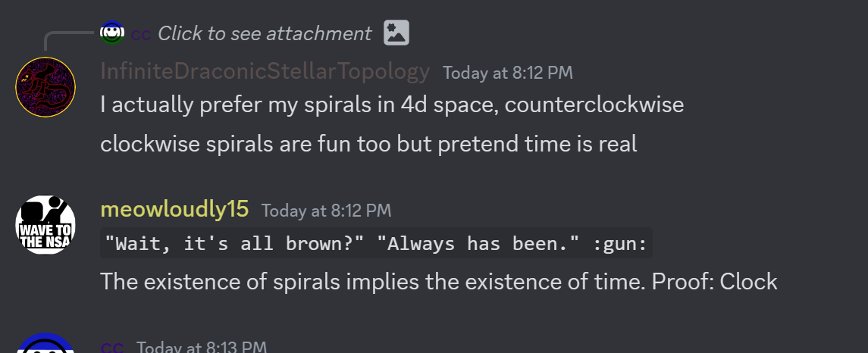The height and width of the screenshot is (353, 868).
Task: Click meowloudly15's "Wave to the NSA" avatar
Action: click(x=45, y=225)
